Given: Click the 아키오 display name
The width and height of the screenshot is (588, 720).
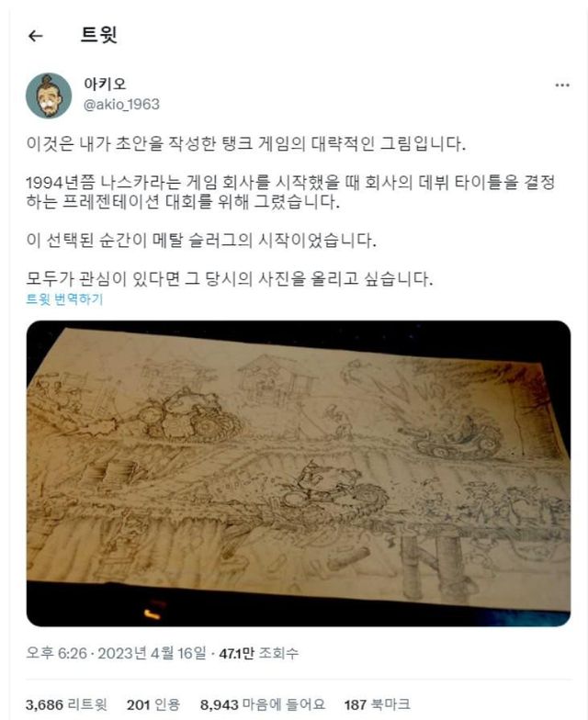Looking at the screenshot, I should (x=105, y=84).
